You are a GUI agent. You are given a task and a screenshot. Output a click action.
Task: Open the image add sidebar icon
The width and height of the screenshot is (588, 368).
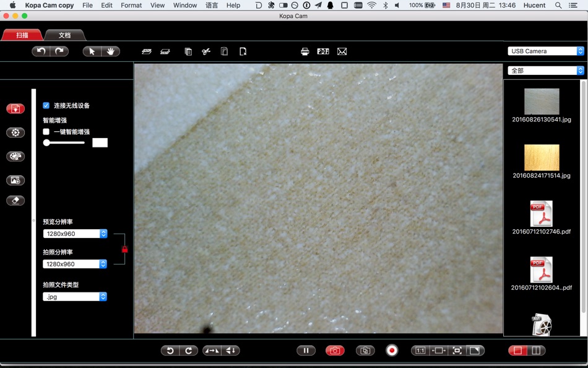point(15,180)
